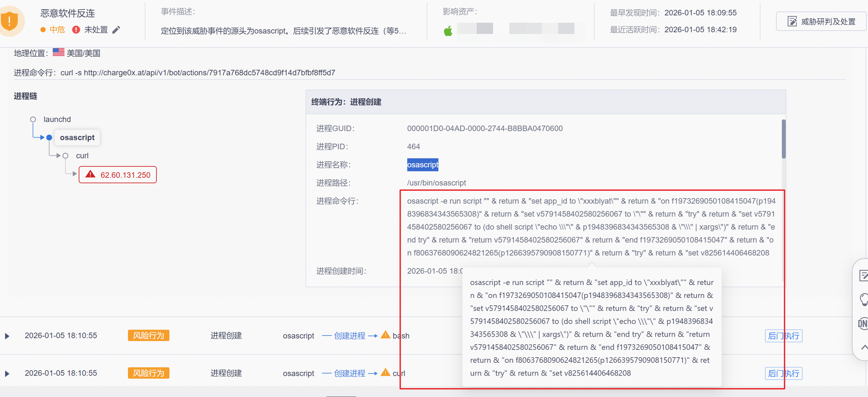Select curl node in process chain

click(82, 156)
